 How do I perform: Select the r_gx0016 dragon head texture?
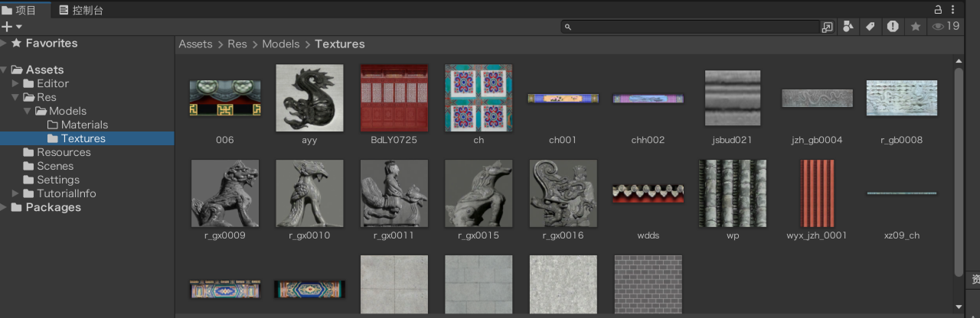click(563, 193)
